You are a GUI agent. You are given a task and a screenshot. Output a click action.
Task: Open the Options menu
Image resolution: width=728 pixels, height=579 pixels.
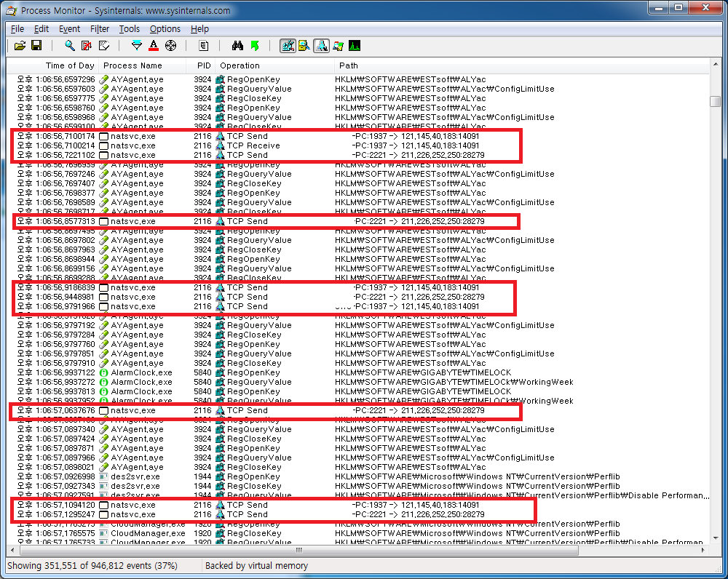[165, 29]
